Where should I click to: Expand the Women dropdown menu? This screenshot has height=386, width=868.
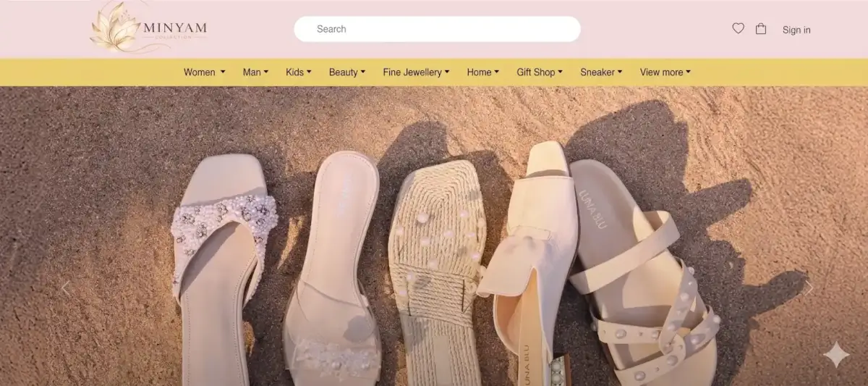(204, 72)
